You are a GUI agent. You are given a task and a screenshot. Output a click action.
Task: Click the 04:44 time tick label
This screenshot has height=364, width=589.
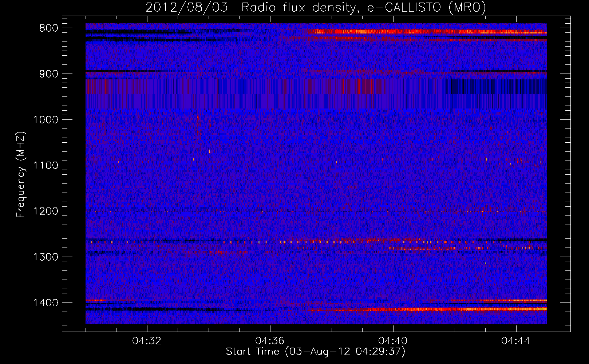coord(516,341)
